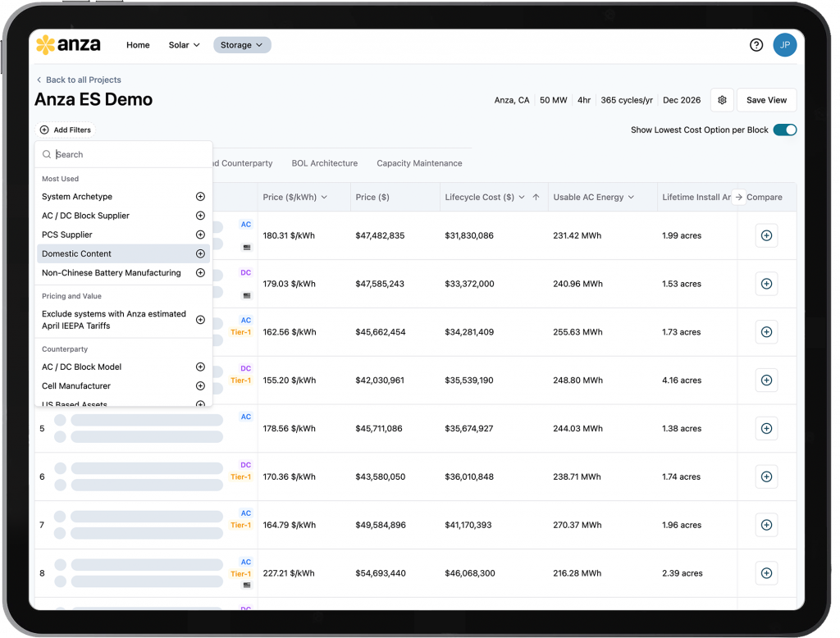
Task: Add 179.03 $/kWh row to compare
Action: tap(766, 284)
